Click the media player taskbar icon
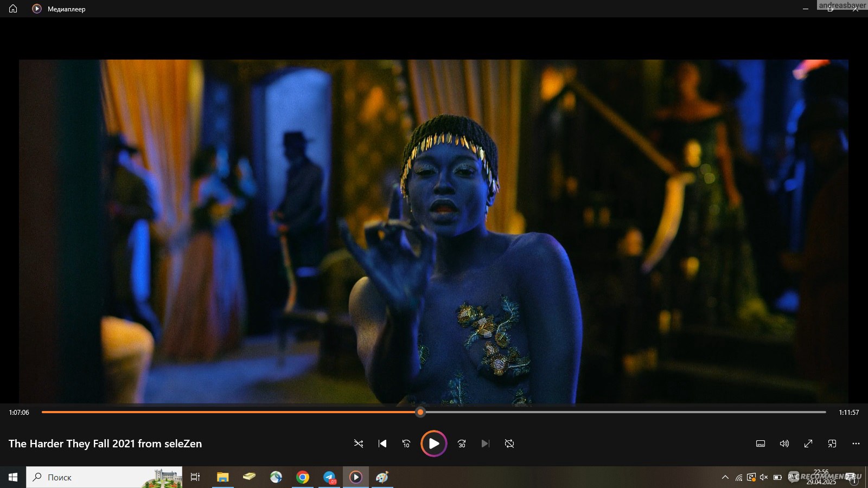Screen dimensions: 868x488 tap(356, 477)
